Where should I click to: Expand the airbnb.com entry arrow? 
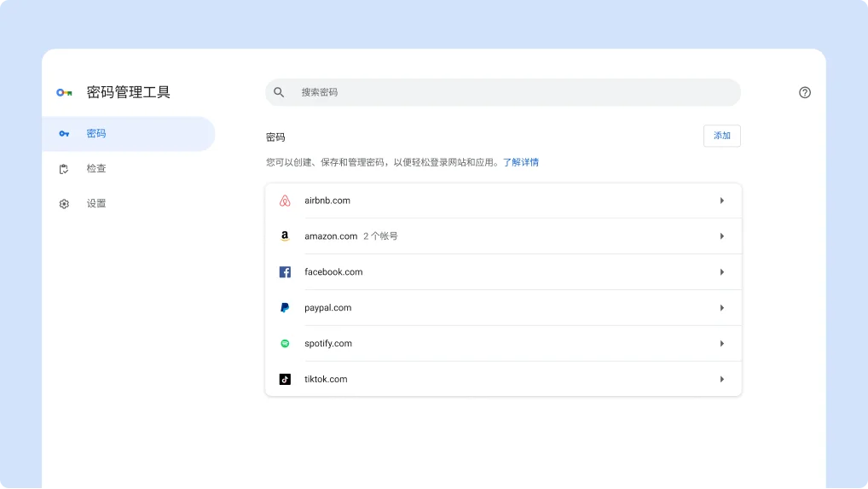(722, 201)
